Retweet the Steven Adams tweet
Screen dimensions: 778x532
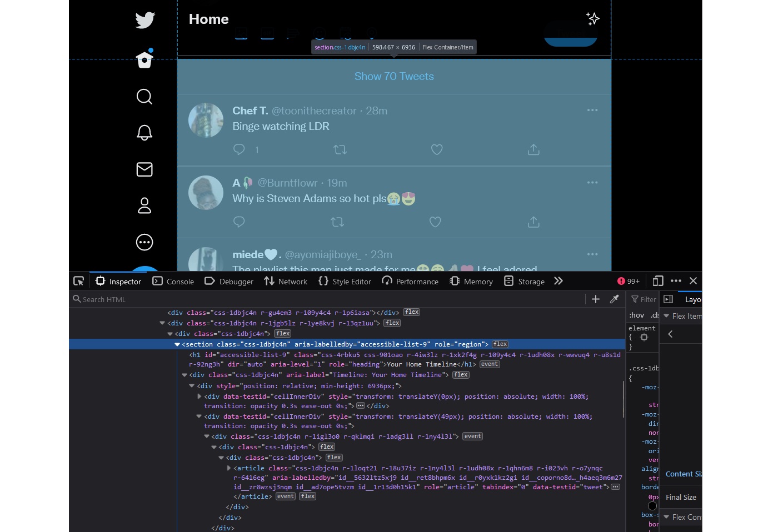click(337, 222)
